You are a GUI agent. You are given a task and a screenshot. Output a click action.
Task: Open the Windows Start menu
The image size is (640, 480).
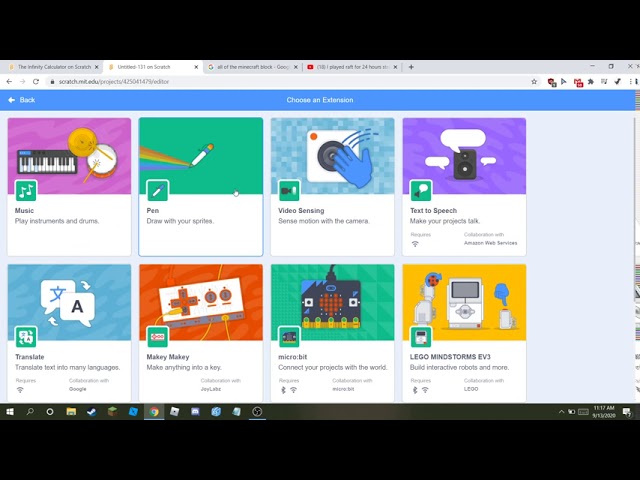coord(8,411)
